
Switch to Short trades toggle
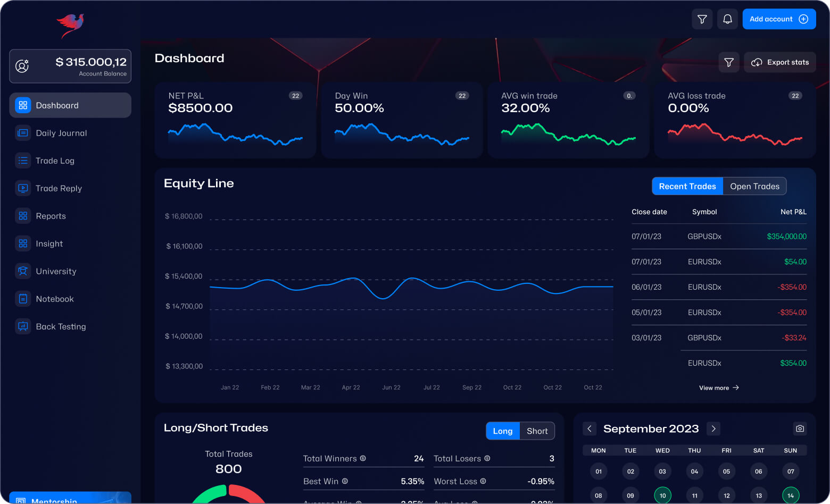coord(537,431)
